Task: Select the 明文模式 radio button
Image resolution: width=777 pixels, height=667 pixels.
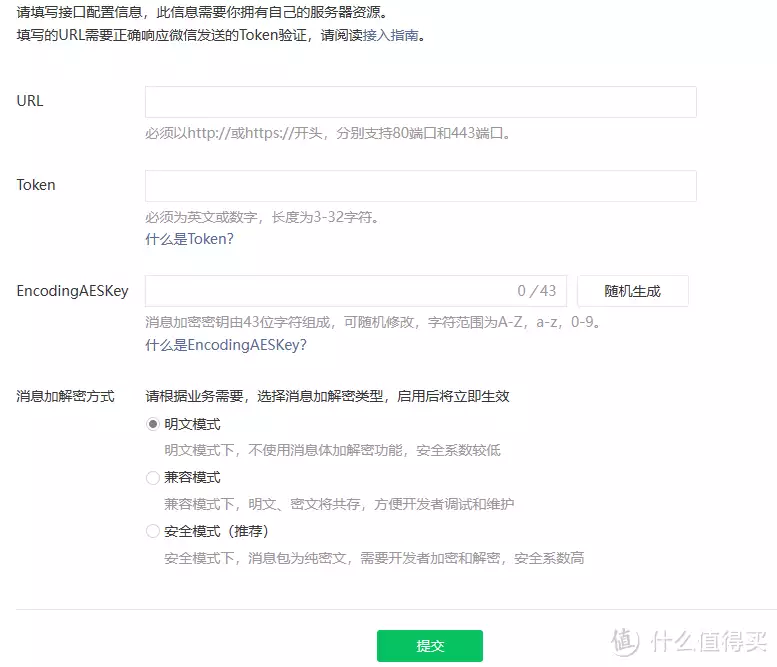Action: point(153,424)
